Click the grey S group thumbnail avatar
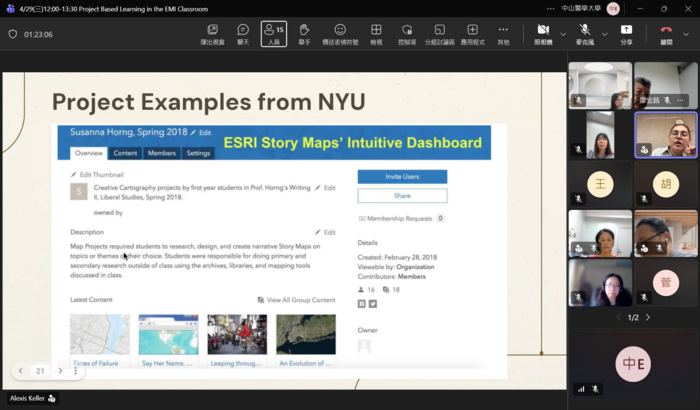Screen dimensions: 700x410 pos(79,192)
